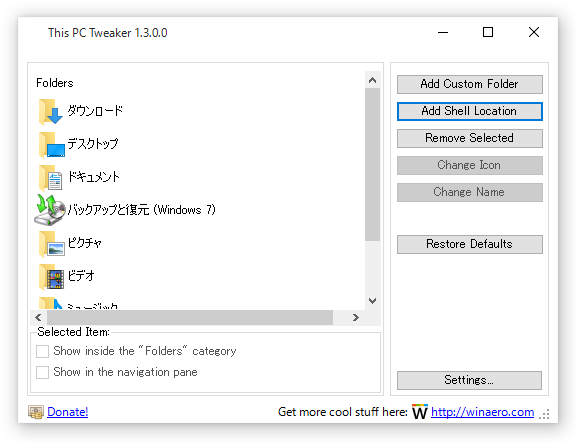Select the ビデオ list entry
577x443 pixels.
click(81, 276)
